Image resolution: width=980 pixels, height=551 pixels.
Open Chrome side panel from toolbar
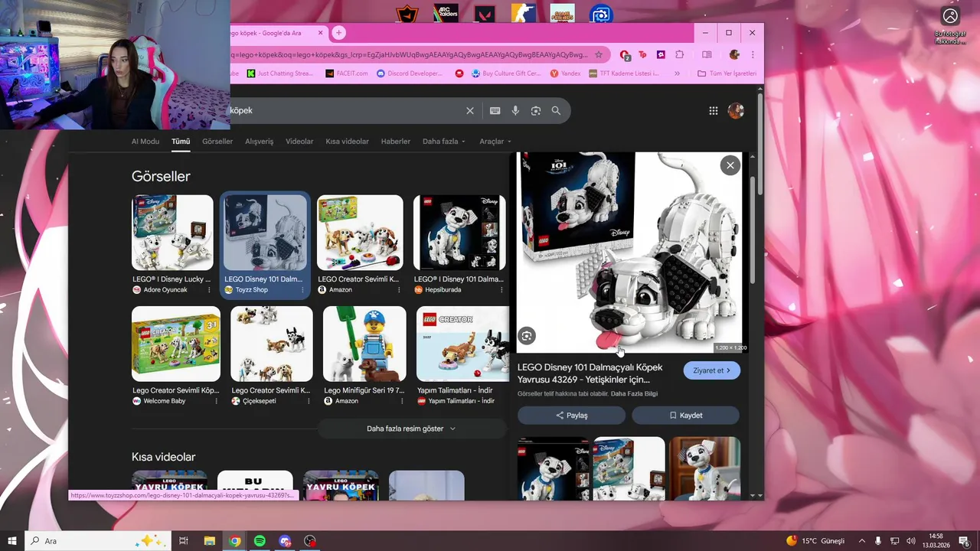707,54
